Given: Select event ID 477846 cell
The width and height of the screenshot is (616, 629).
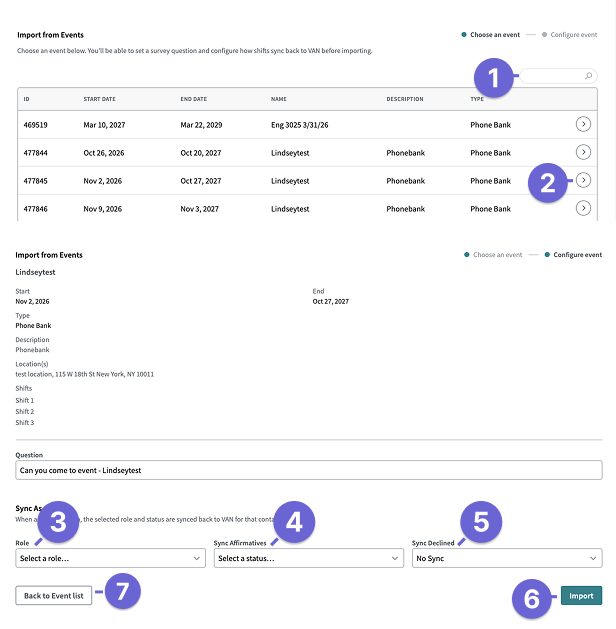Looking at the screenshot, I should click(35, 209).
